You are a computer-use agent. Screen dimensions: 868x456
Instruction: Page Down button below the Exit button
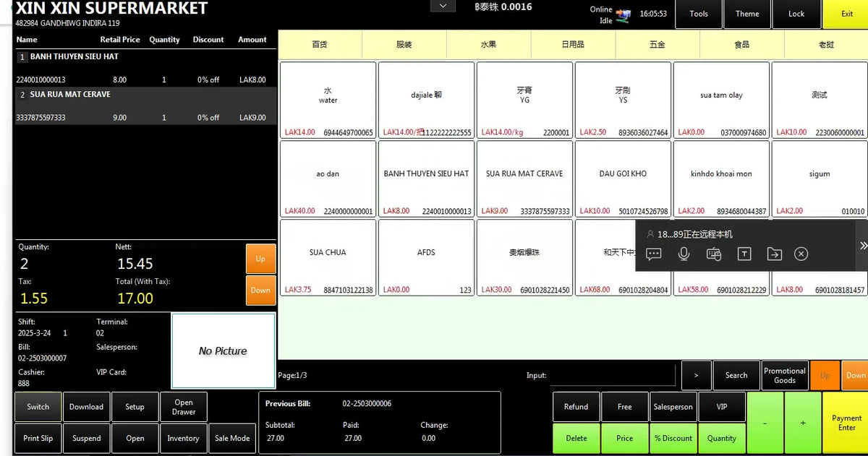click(x=856, y=375)
